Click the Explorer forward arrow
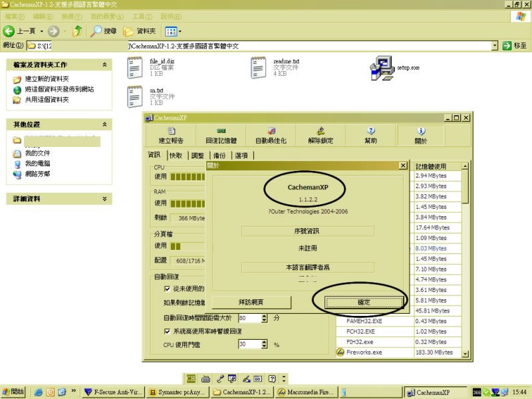Image resolution: width=532 pixels, height=399 pixels. [53, 31]
